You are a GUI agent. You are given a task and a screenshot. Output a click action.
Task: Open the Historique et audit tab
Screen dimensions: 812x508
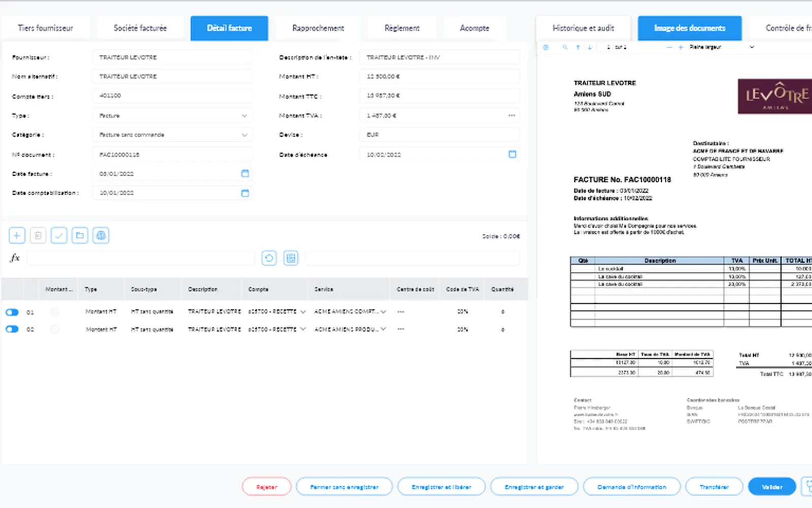pyautogui.click(x=583, y=28)
